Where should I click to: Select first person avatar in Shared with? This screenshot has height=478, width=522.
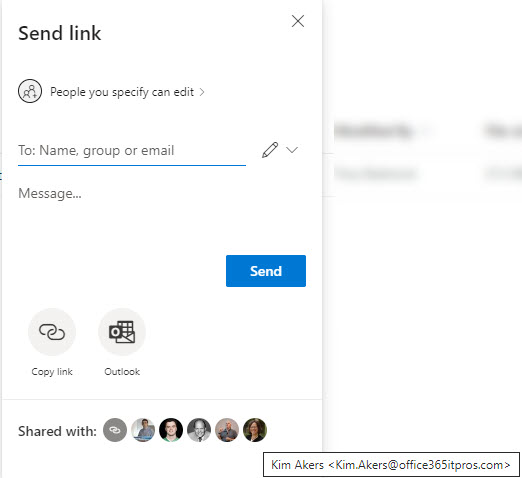[x=143, y=430]
